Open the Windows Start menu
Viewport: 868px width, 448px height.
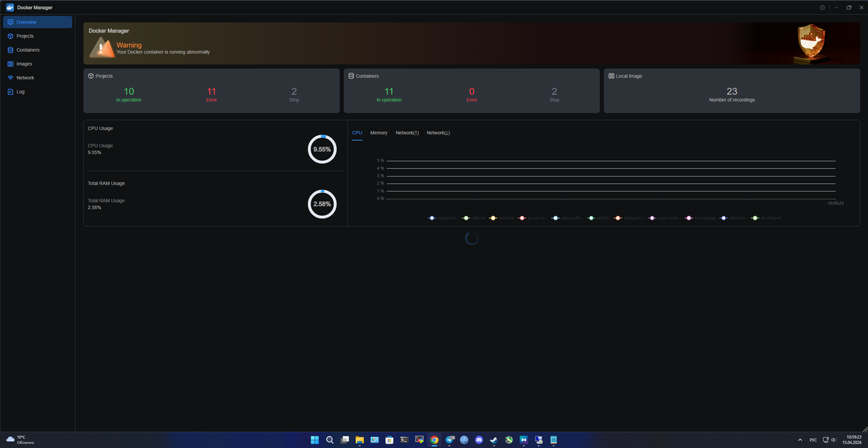click(315, 440)
